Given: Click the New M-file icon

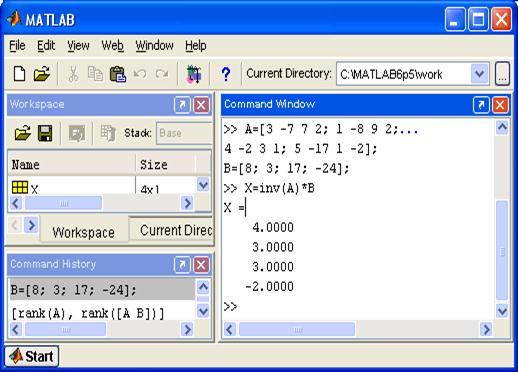Looking at the screenshot, I should pyautogui.click(x=19, y=74).
